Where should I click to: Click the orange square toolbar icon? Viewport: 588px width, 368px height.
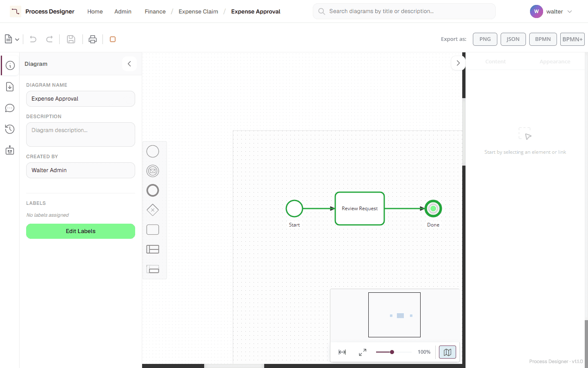113,39
